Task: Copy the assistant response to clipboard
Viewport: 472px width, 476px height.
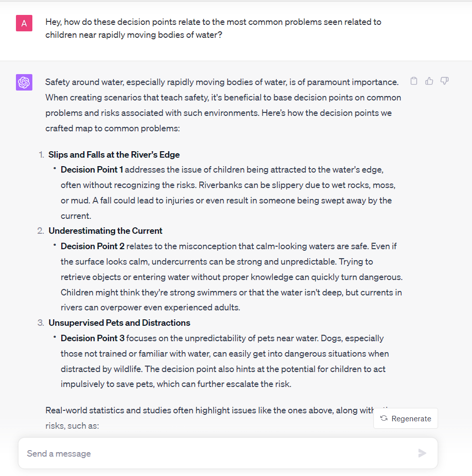Action: tap(414, 81)
